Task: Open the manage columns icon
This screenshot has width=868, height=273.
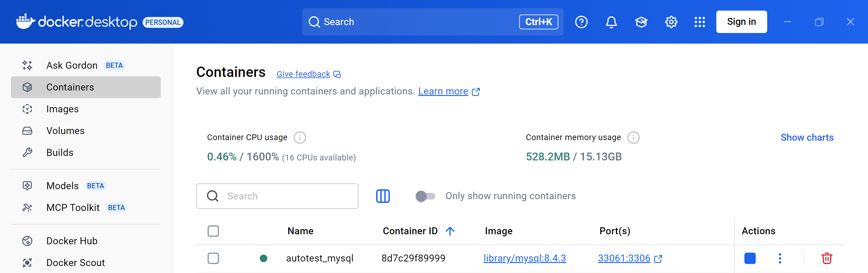Action: pyautogui.click(x=383, y=196)
